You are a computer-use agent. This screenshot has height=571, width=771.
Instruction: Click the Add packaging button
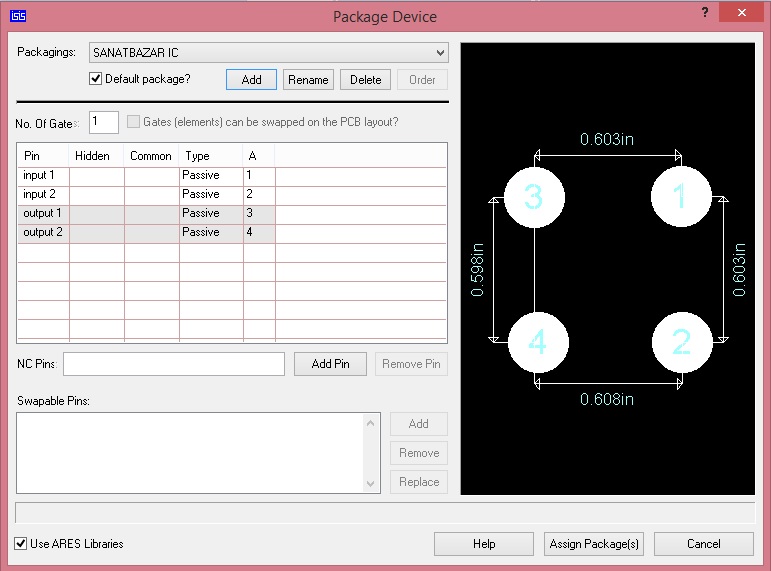251,80
